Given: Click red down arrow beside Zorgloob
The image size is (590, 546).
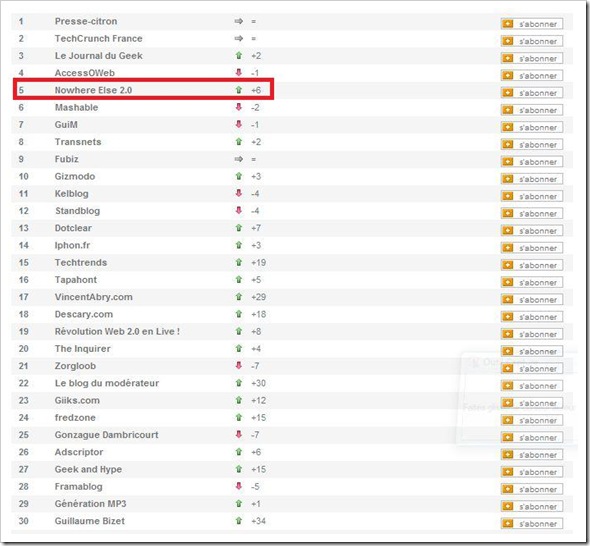Looking at the screenshot, I should [x=239, y=365].
